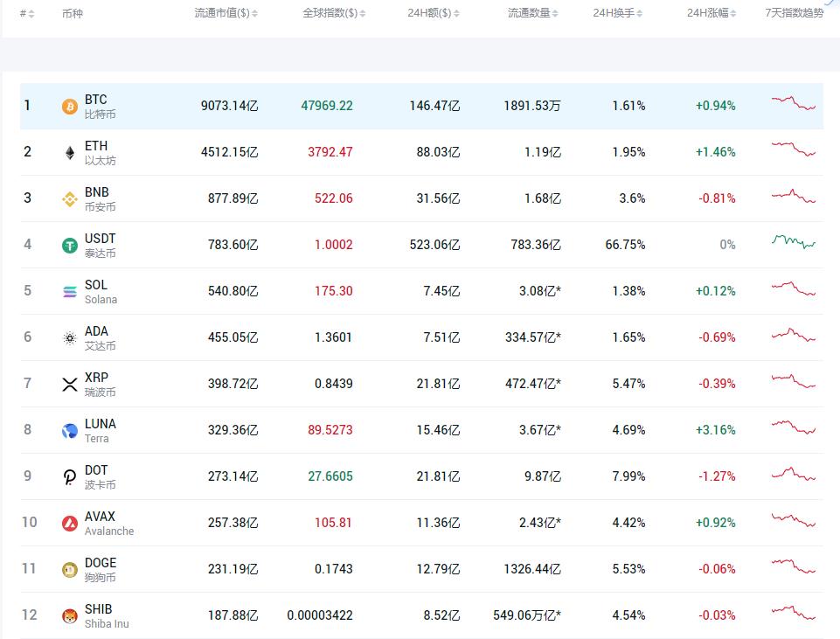Click SHIB circulating supply 549.06万亿*
The width and height of the screenshot is (840, 639).
(x=527, y=615)
